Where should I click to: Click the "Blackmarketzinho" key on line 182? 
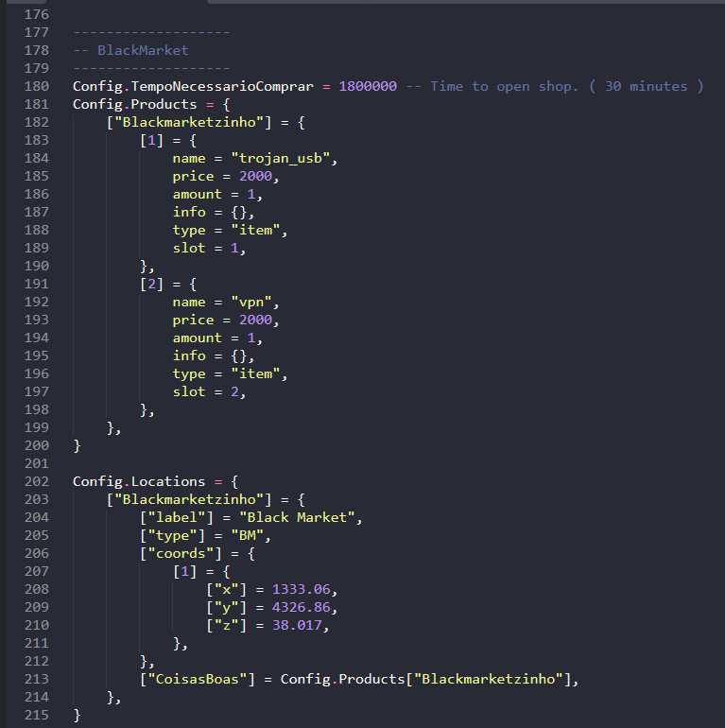[x=189, y=123]
